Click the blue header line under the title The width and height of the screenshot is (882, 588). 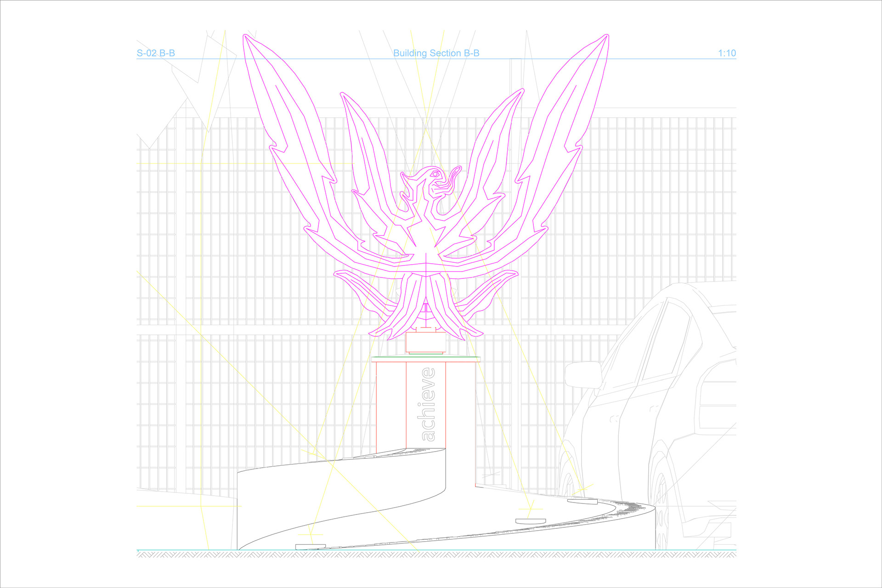[322, 59]
